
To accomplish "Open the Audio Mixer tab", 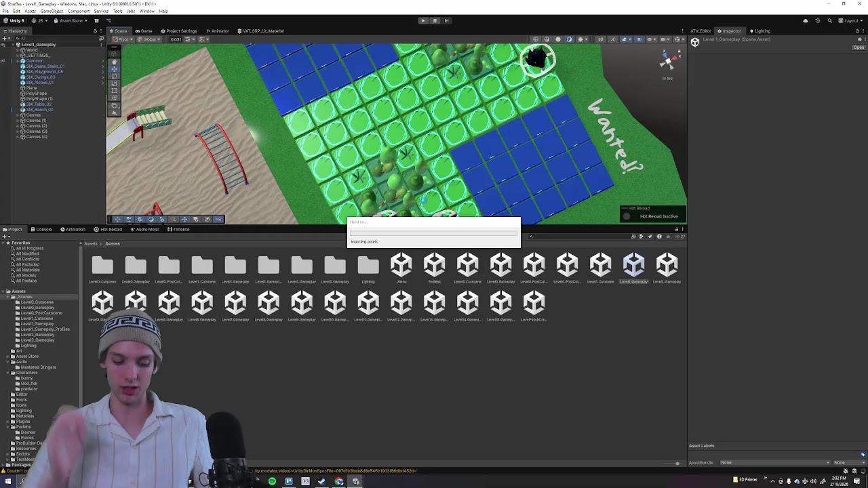I will click(x=144, y=229).
